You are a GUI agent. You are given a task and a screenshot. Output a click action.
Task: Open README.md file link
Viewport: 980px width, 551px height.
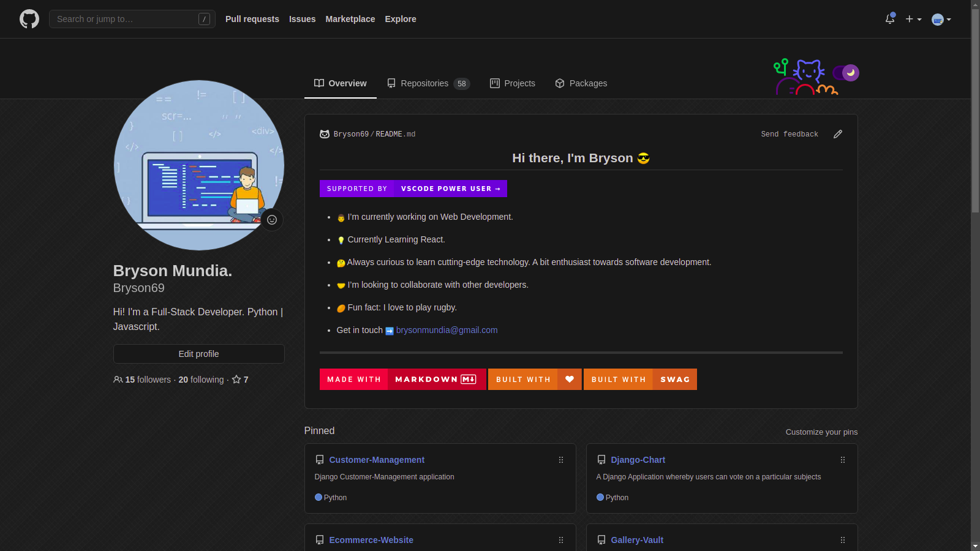(x=396, y=134)
